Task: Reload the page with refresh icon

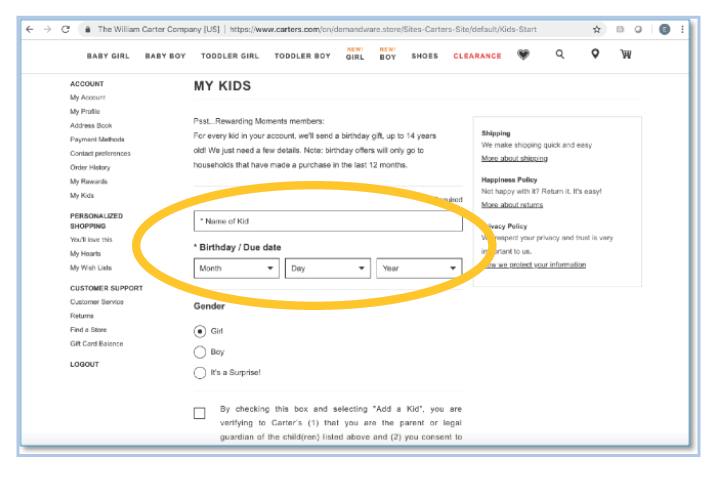Action: tap(65, 29)
